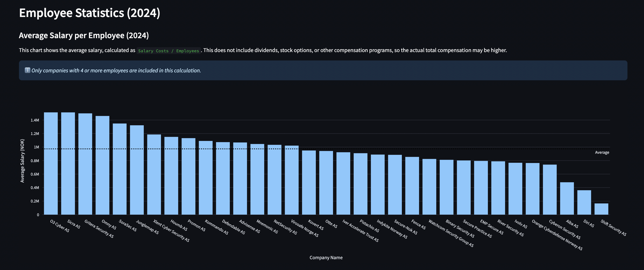This screenshot has height=270, width=644.
Task: Select the EMP Secure AS bar
Action: point(481,188)
